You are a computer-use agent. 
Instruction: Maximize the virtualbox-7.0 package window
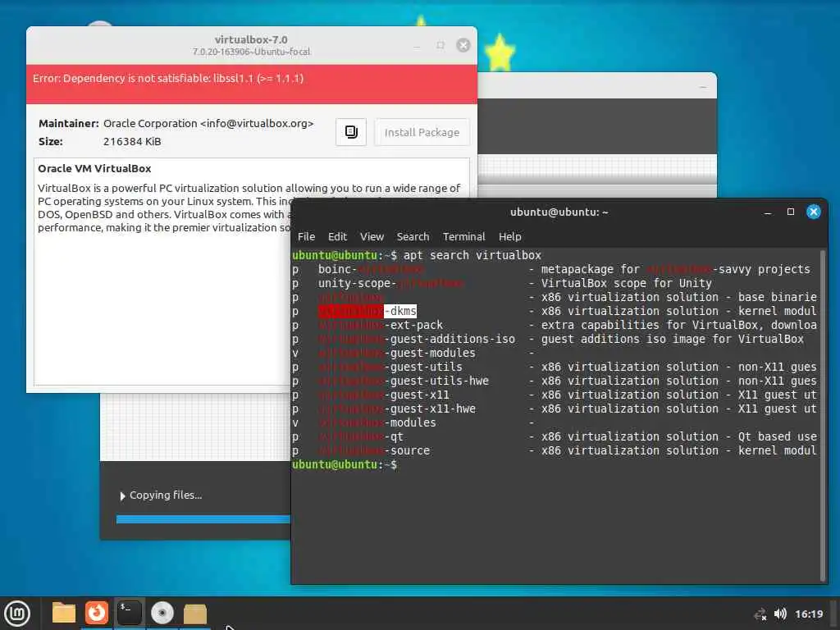pos(441,45)
